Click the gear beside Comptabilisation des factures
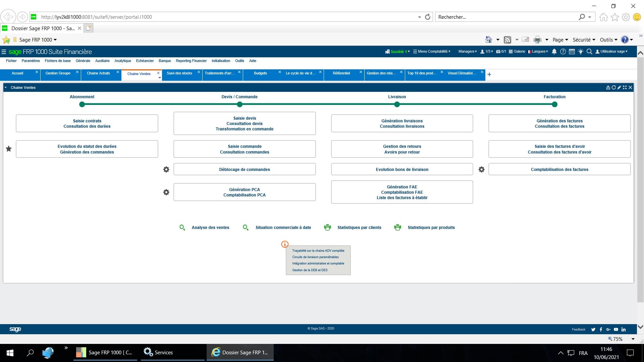644x362 pixels. [x=481, y=170]
